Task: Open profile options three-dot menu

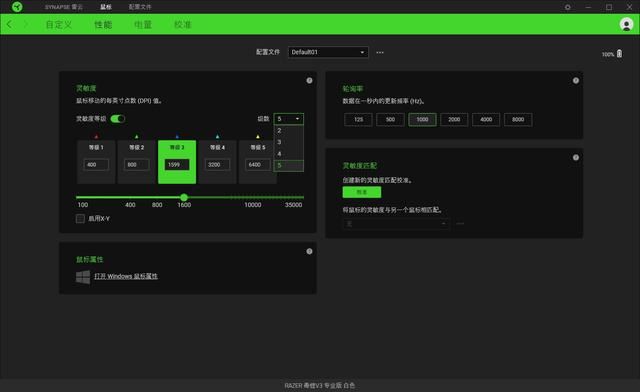Action: point(380,52)
